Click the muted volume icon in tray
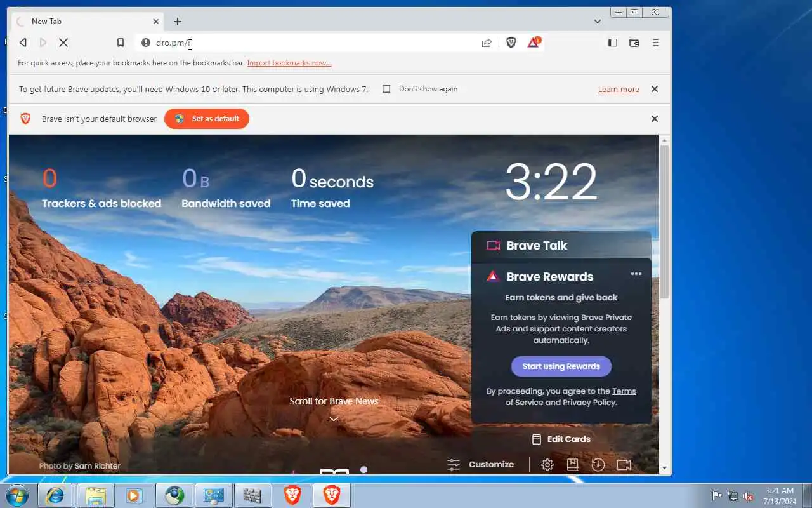Image resolution: width=812 pixels, height=508 pixels. coord(749,496)
